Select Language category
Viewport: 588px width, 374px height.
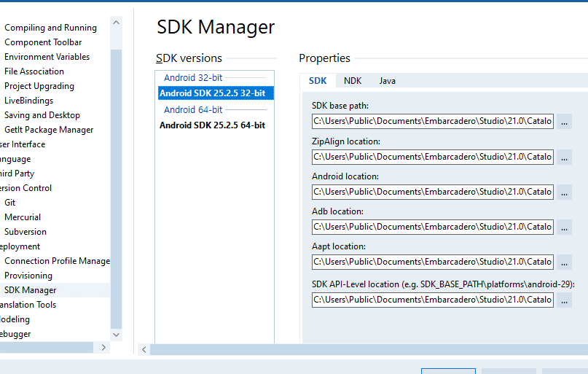pyautogui.click(x=15, y=159)
